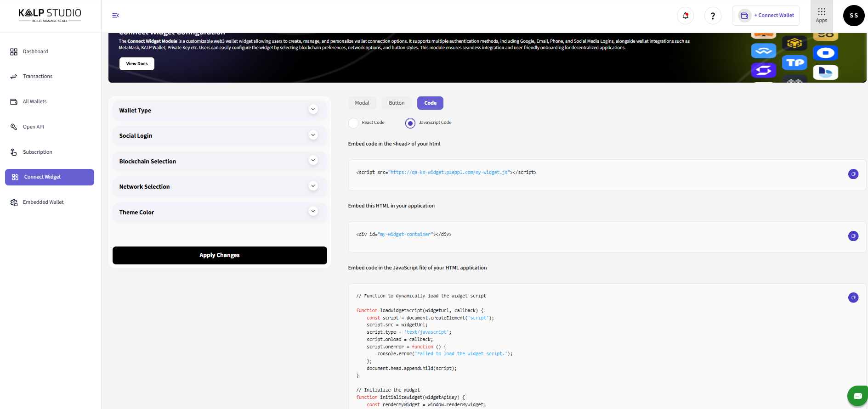Viewport: 868px width, 409px height.
Task: Expand the Blockchain Selection section
Action: tap(313, 161)
